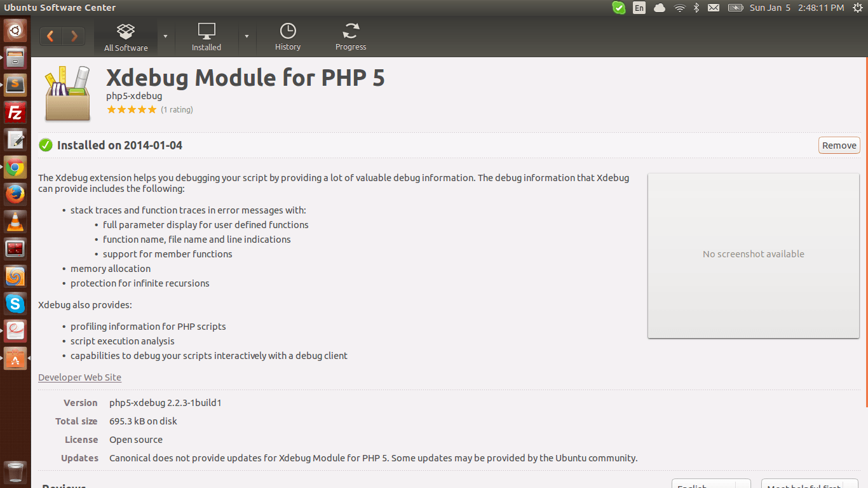Open the red terminal-like dock app
Image resolution: width=868 pixels, height=488 pixels.
click(15, 249)
